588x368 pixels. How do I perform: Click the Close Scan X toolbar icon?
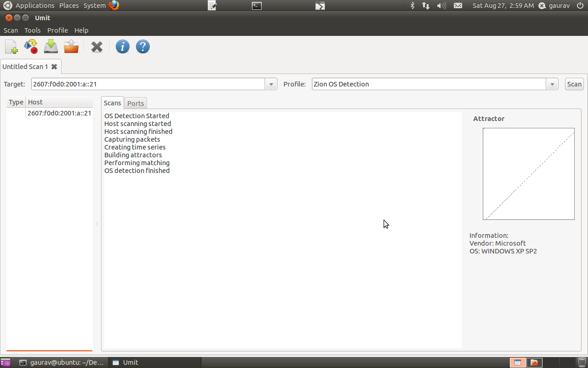pyautogui.click(x=97, y=46)
